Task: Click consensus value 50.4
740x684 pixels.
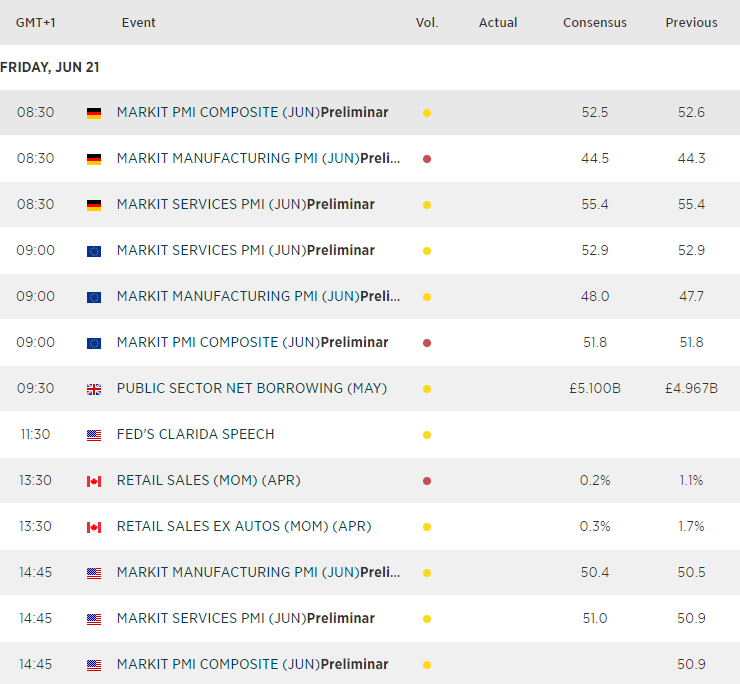Action: coord(595,573)
